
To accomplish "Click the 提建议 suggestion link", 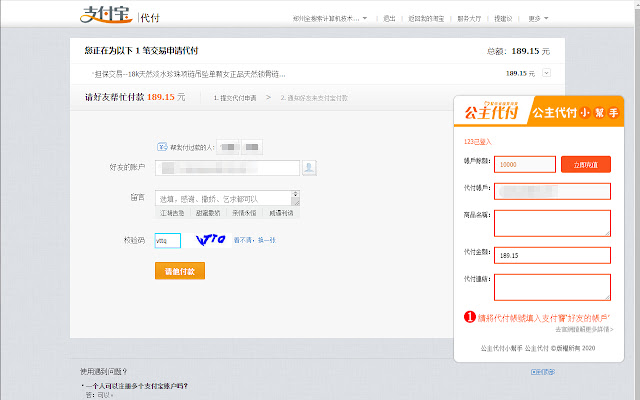I will [x=503, y=18].
